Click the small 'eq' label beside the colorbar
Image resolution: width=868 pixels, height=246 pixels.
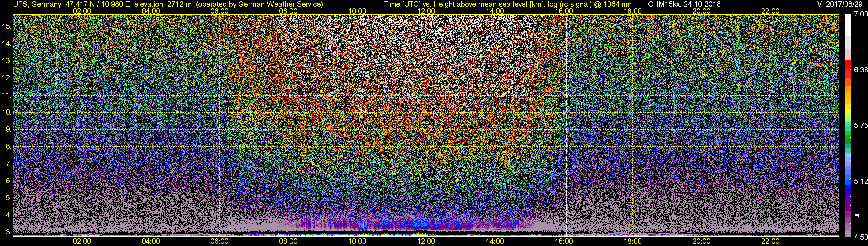coord(857,215)
